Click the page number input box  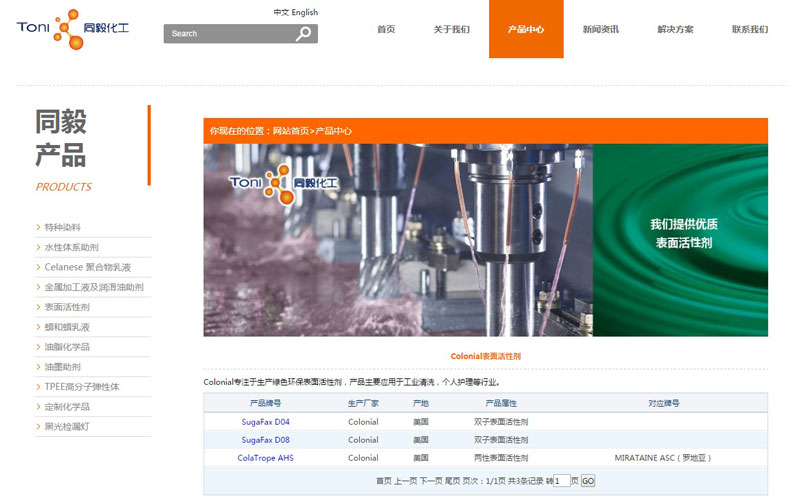point(561,481)
